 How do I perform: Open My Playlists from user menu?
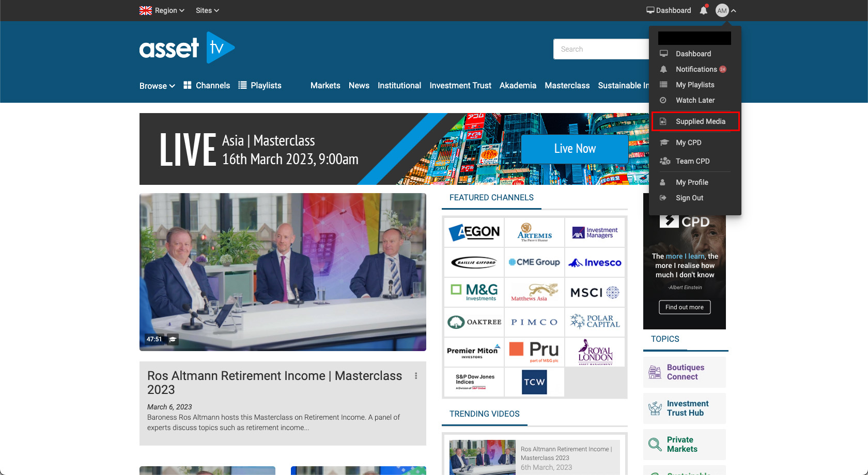pos(694,85)
